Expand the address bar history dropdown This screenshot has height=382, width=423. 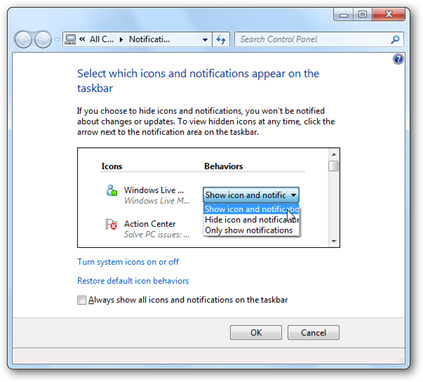(x=205, y=40)
